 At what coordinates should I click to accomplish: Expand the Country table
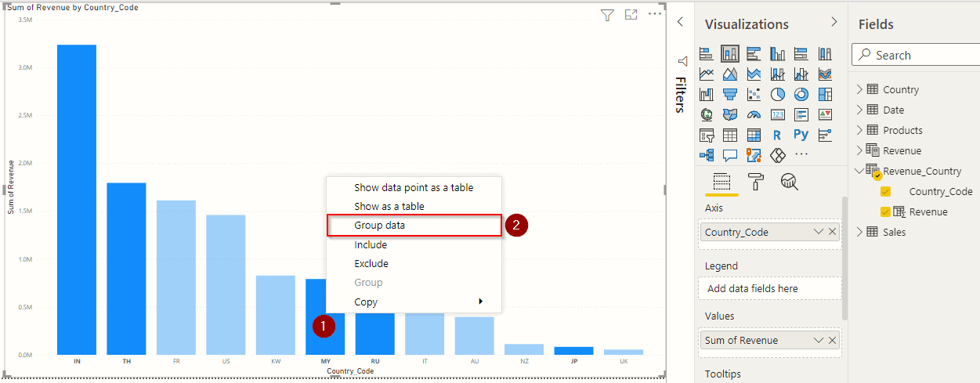pos(859,89)
